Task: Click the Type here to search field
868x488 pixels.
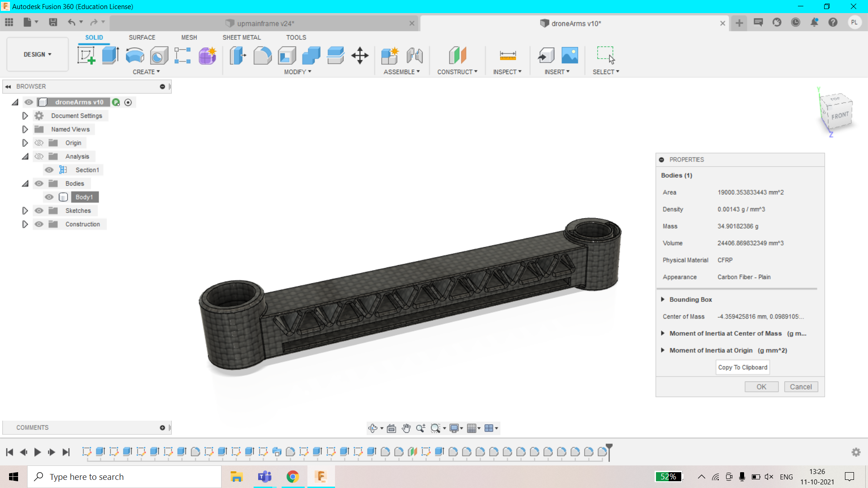Action: pos(124,476)
